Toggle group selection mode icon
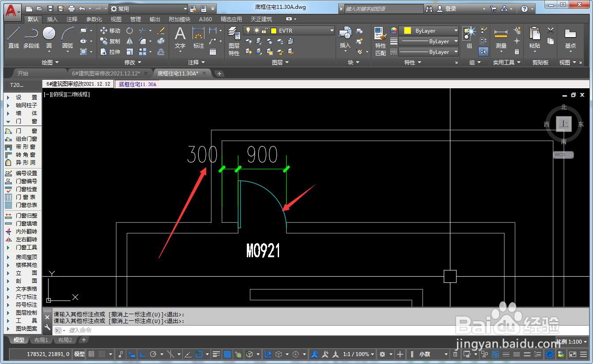This screenshot has height=364, width=593. 483,52
